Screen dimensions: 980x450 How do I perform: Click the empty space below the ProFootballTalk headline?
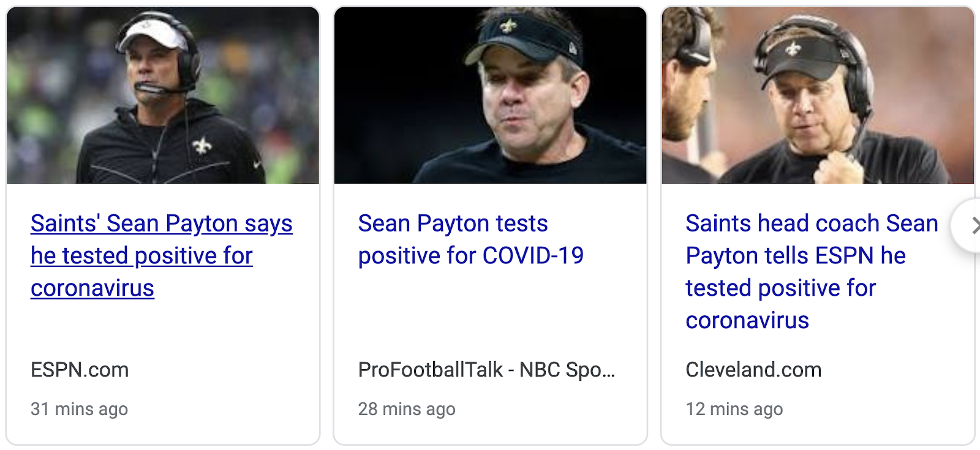click(490, 312)
